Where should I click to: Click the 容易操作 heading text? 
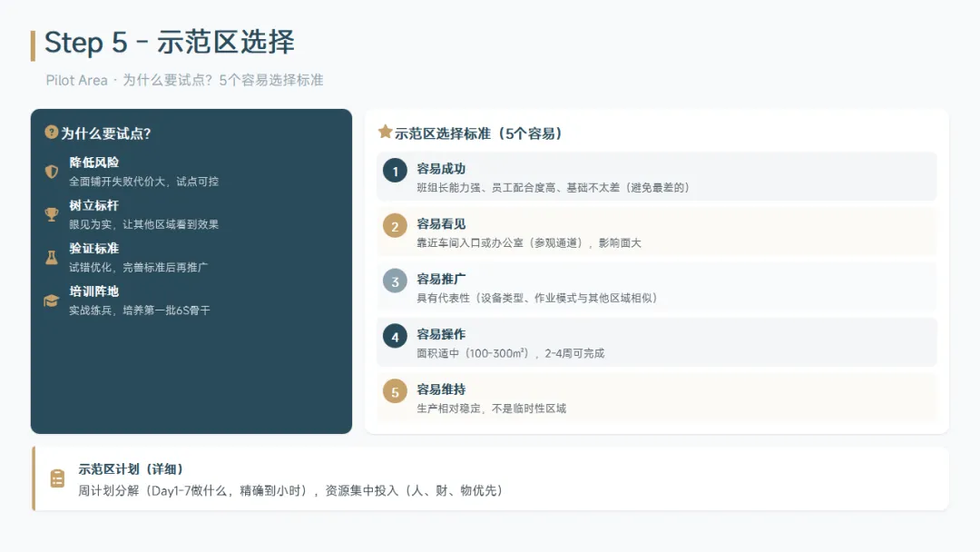click(x=441, y=334)
